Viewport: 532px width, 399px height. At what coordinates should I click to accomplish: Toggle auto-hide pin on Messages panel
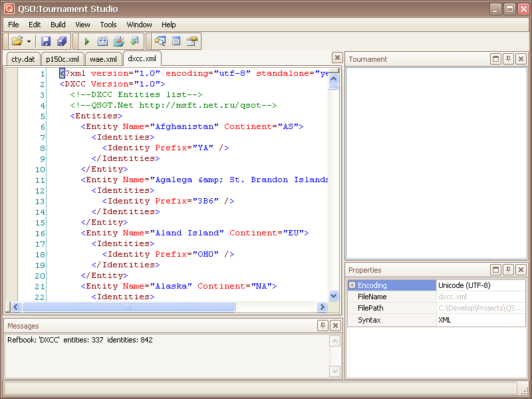tap(323, 326)
